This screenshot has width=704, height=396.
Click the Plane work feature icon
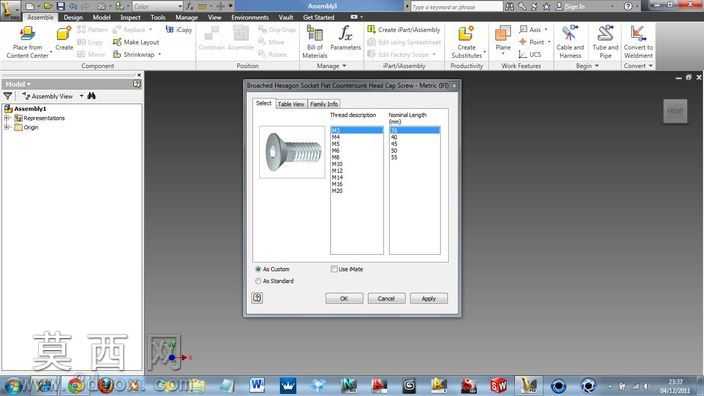(503, 34)
